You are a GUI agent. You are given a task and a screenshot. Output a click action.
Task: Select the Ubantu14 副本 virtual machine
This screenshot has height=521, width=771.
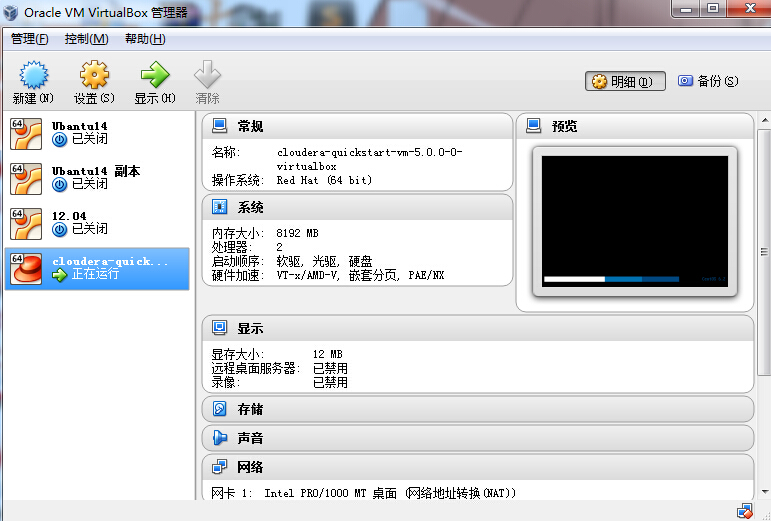(97, 179)
